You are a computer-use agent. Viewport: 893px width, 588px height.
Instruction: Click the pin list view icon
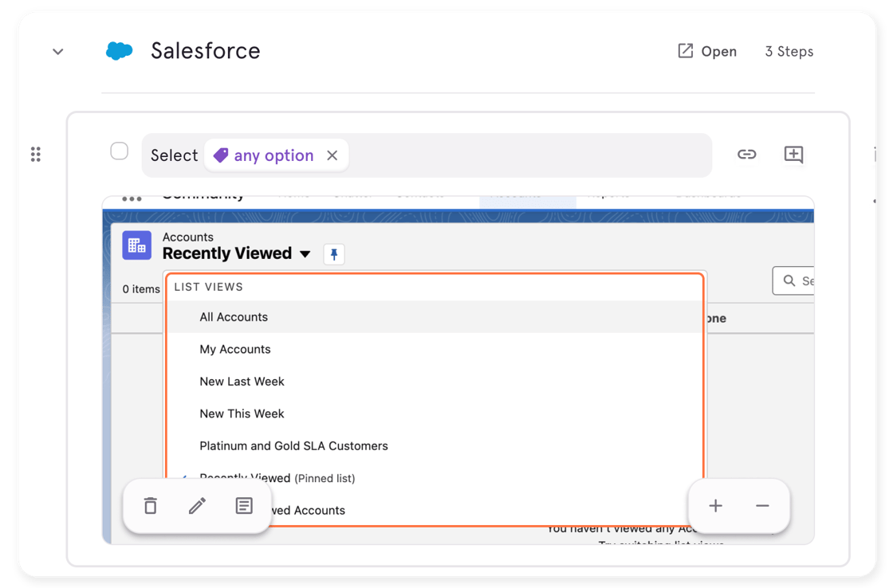(334, 254)
